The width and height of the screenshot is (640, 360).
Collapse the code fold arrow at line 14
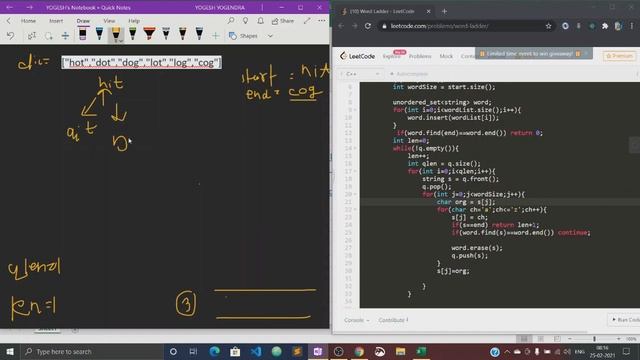click(355, 148)
